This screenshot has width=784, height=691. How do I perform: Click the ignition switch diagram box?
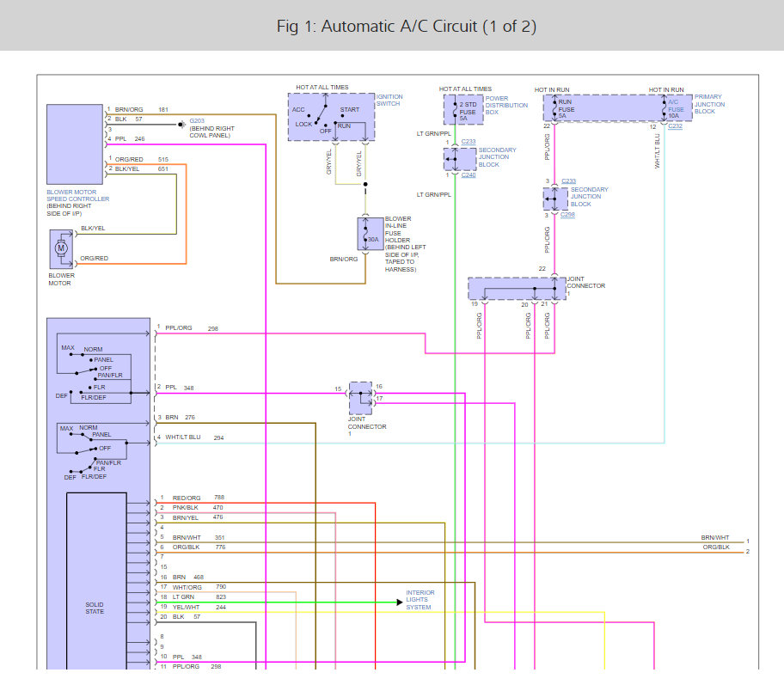[x=331, y=117]
